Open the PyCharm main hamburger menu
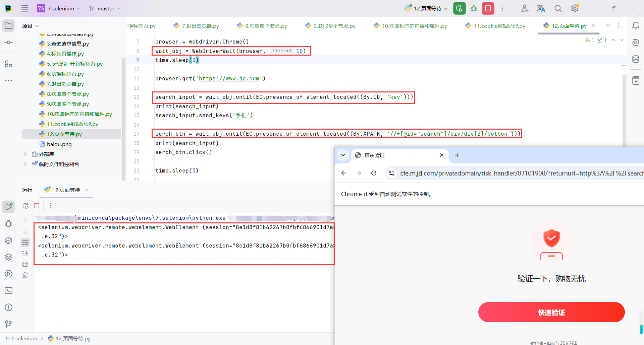 [25, 8]
